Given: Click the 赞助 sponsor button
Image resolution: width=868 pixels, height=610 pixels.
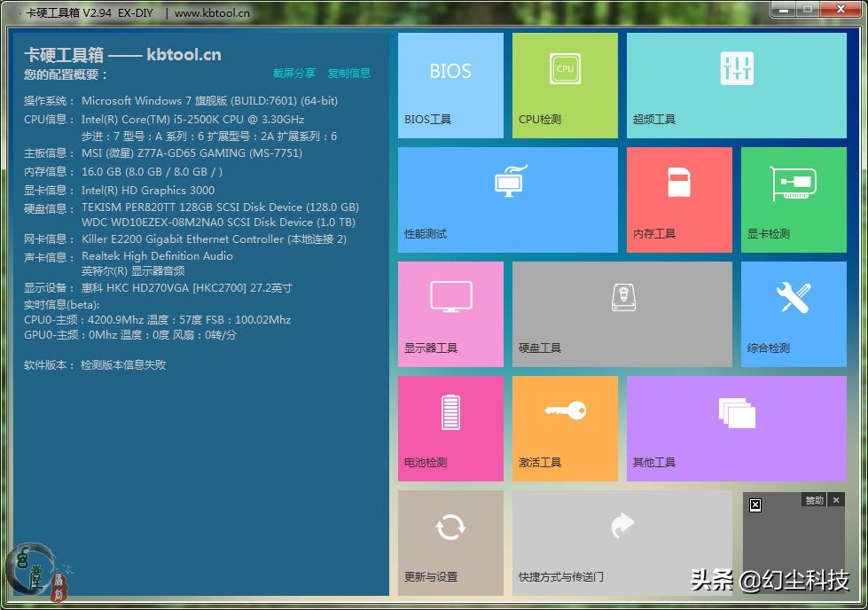Looking at the screenshot, I should click(x=814, y=500).
